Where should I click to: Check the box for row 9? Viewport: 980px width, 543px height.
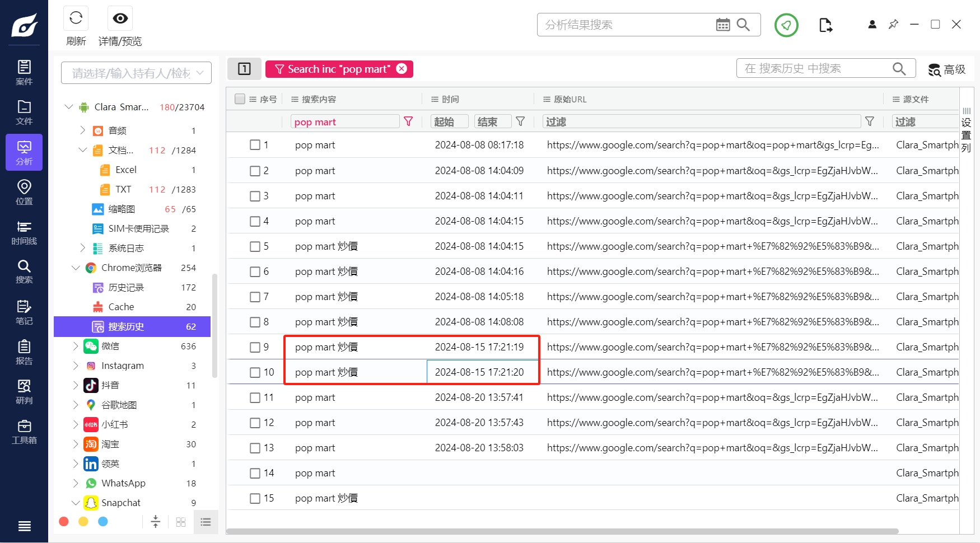click(255, 347)
